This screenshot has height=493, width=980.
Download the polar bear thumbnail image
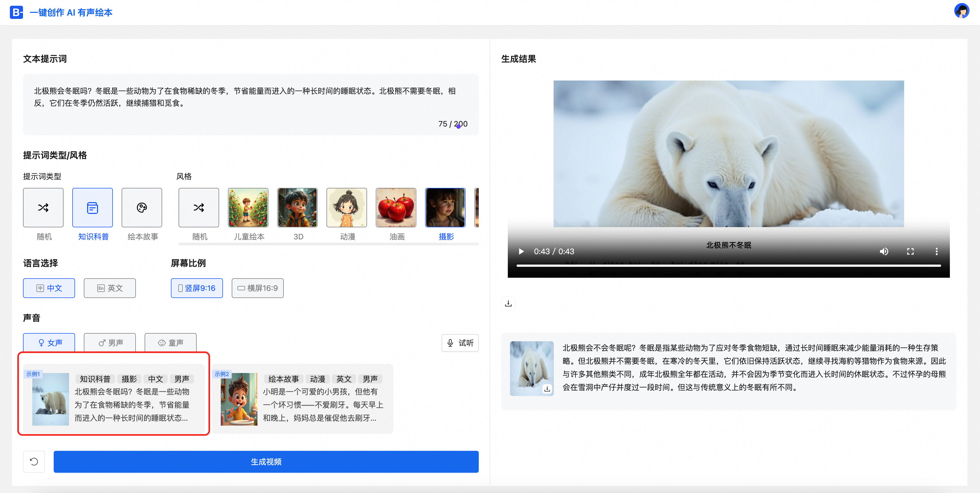click(547, 389)
